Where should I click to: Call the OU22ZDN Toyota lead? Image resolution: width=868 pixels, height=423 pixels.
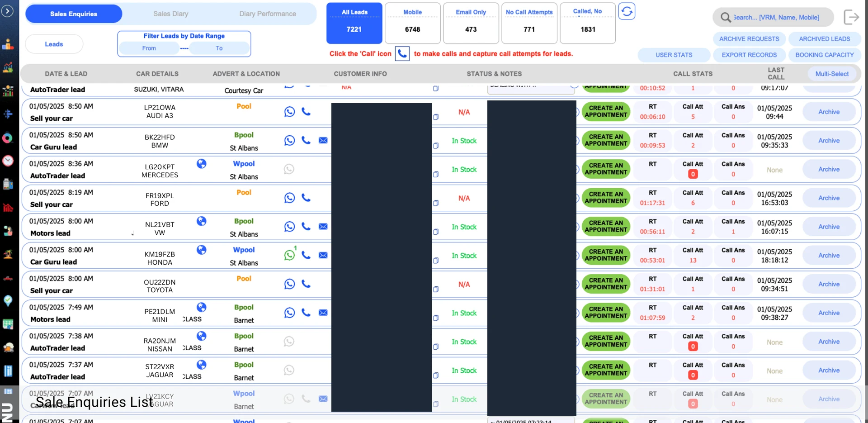pos(306,284)
